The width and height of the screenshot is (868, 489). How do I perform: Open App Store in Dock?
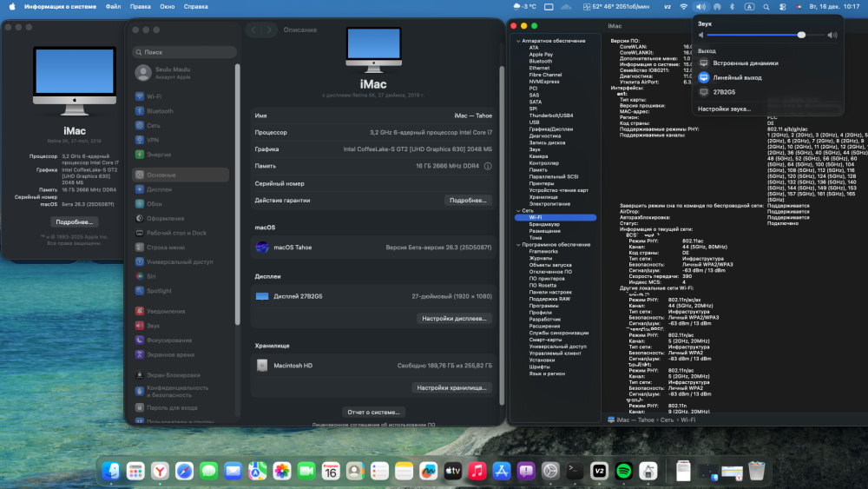click(502, 472)
